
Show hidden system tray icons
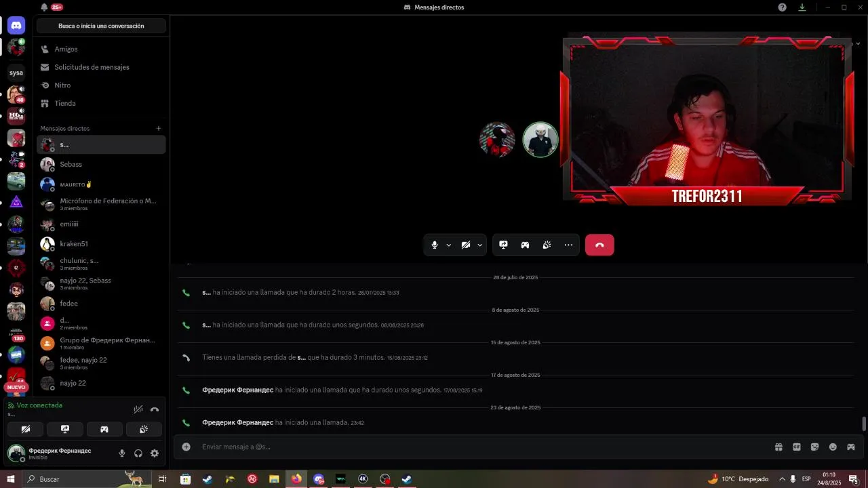coord(781,479)
